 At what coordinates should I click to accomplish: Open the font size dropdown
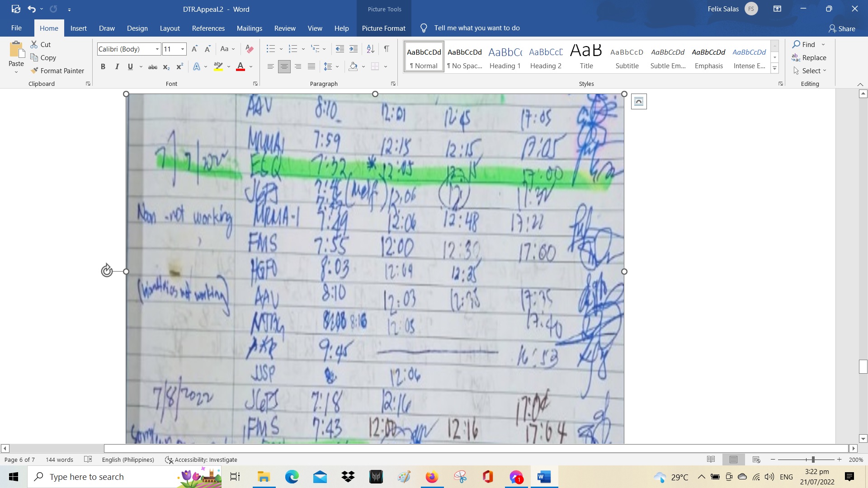point(182,49)
